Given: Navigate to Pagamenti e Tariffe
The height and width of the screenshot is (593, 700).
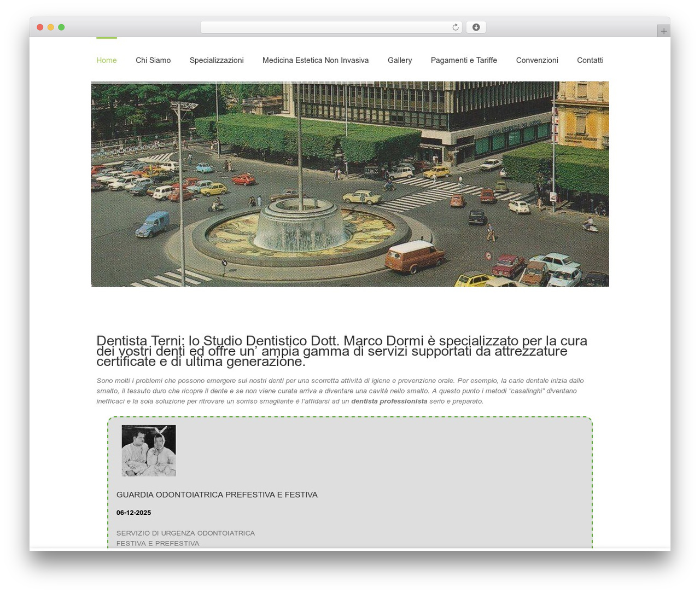Looking at the screenshot, I should coord(464,60).
